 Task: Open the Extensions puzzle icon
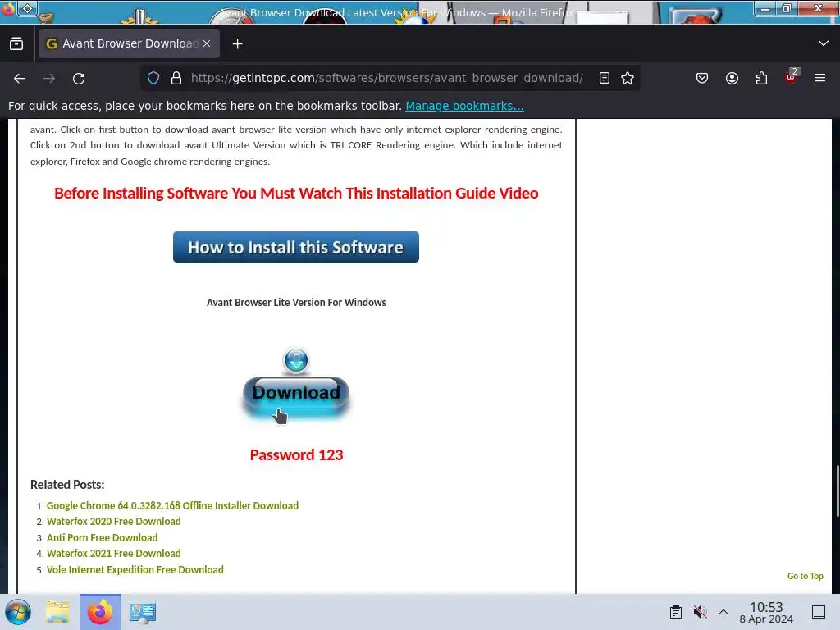coord(761,78)
